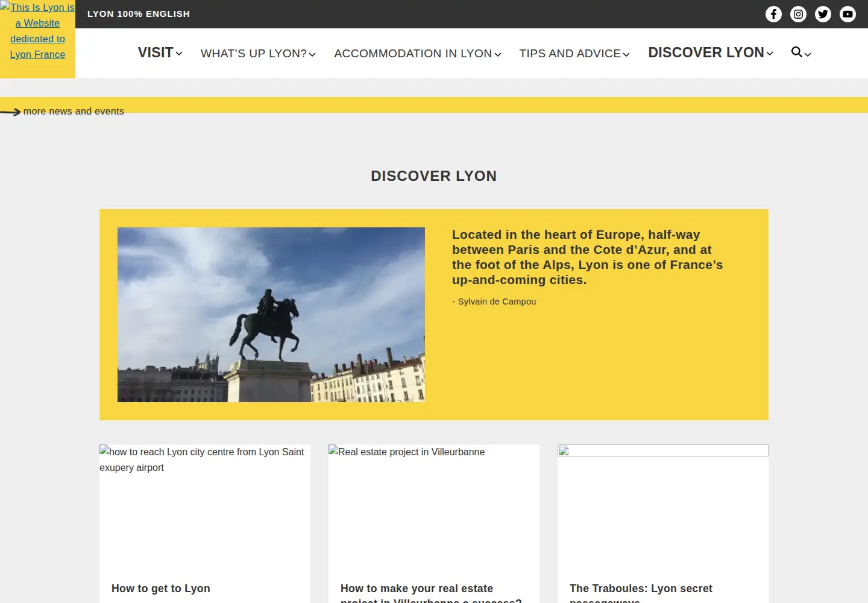Click the Discover Lyon page heading
Viewport: 868px width, 603px height.
(434, 176)
